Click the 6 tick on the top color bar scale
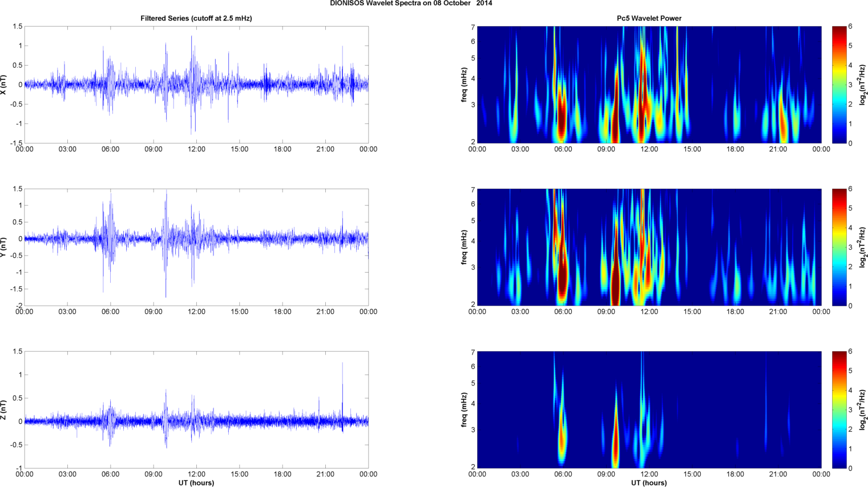 point(850,27)
